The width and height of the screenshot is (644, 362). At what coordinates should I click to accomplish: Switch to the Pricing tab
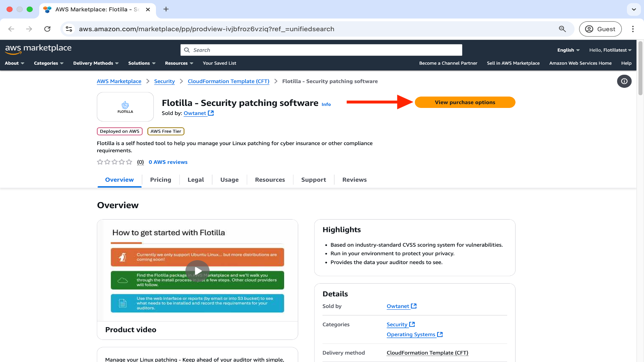161,180
